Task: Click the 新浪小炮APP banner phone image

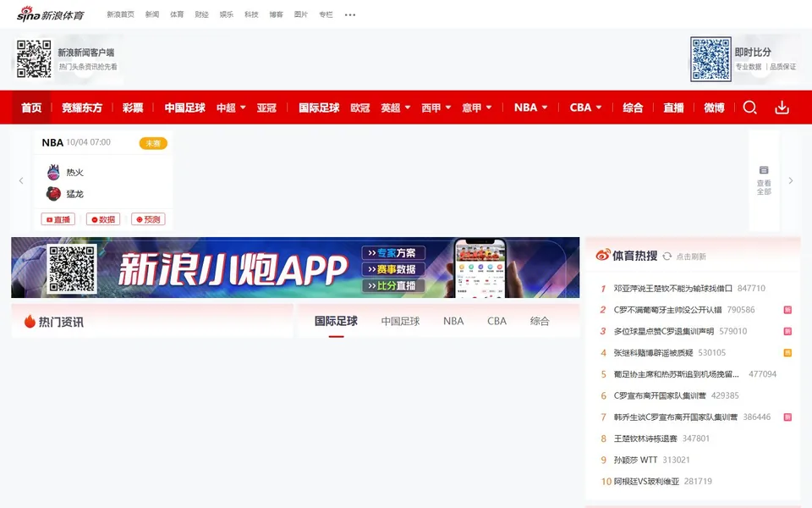Action: pyautogui.click(x=480, y=268)
